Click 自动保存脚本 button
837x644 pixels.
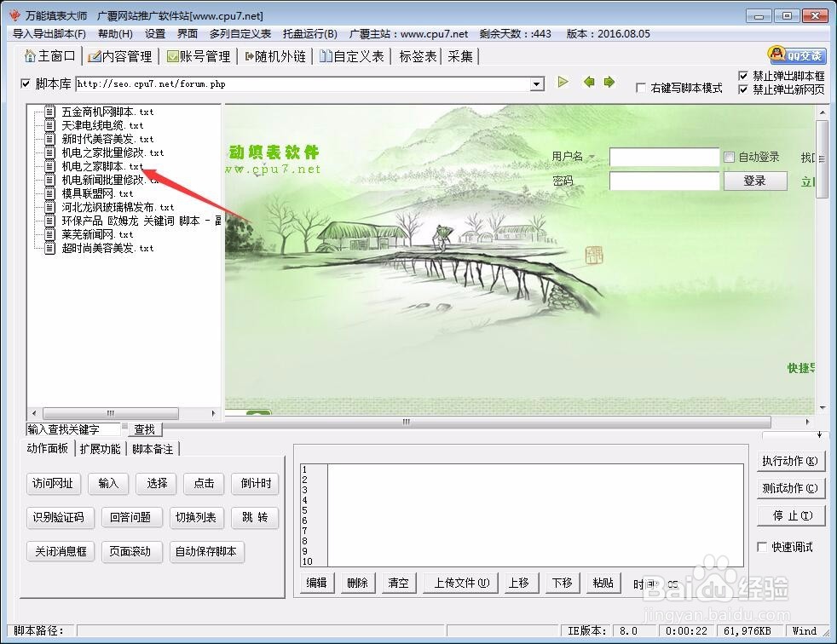point(206,552)
